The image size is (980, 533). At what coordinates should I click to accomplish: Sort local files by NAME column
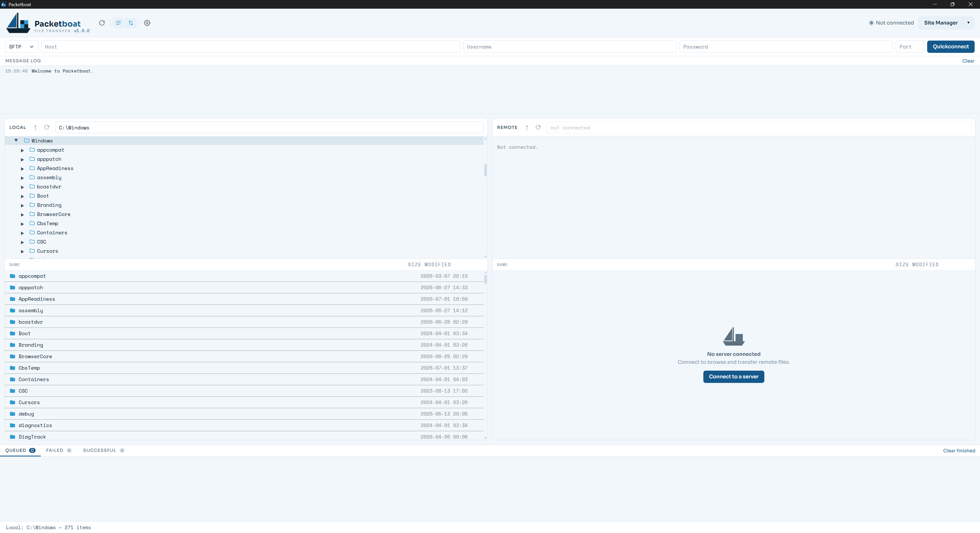tap(15, 265)
